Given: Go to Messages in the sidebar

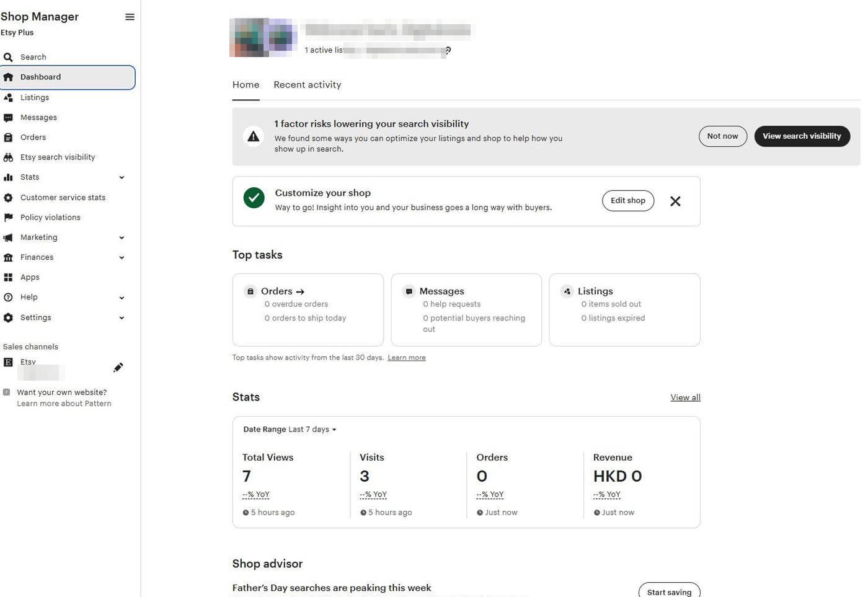Looking at the screenshot, I should click(38, 117).
